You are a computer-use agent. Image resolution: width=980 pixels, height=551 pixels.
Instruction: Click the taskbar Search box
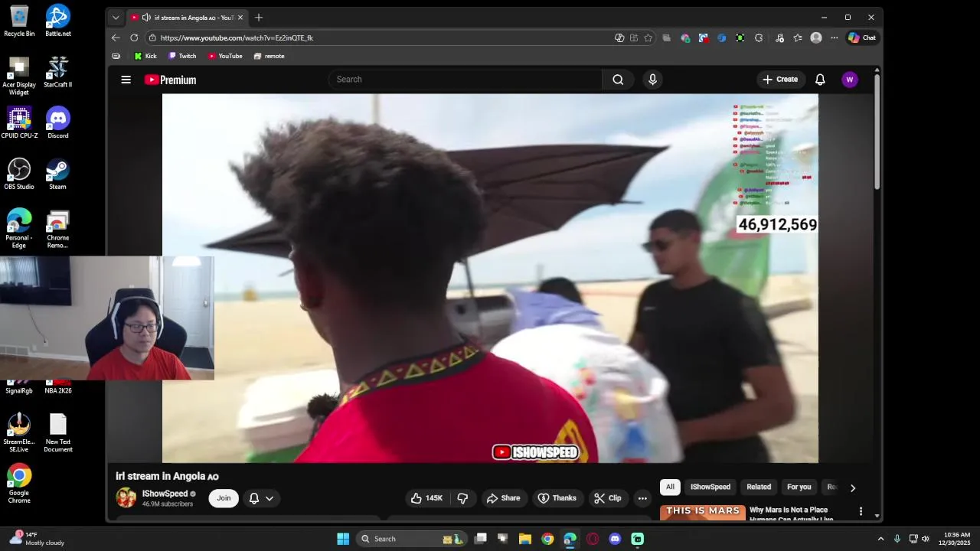tap(412, 539)
